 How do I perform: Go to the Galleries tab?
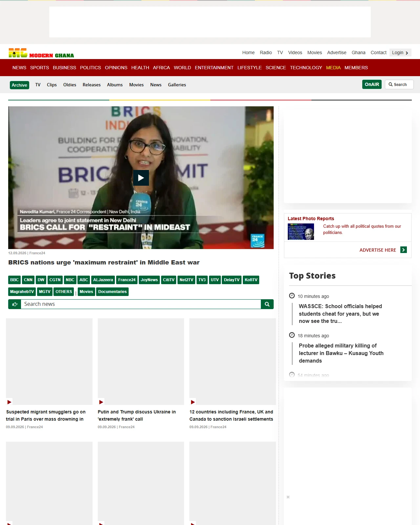(x=177, y=85)
